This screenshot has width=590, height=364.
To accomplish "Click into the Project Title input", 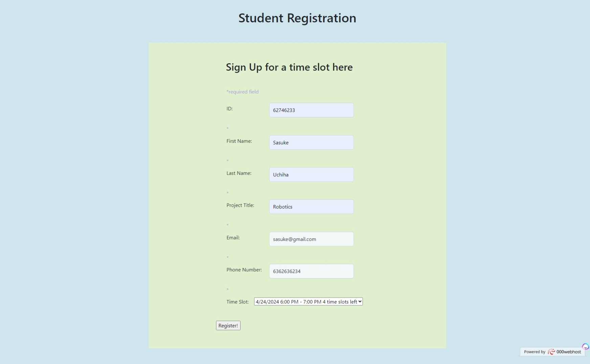I will click(x=311, y=207).
